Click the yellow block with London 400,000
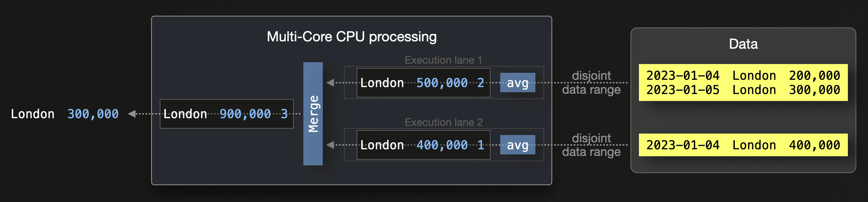 tap(743, 145)
